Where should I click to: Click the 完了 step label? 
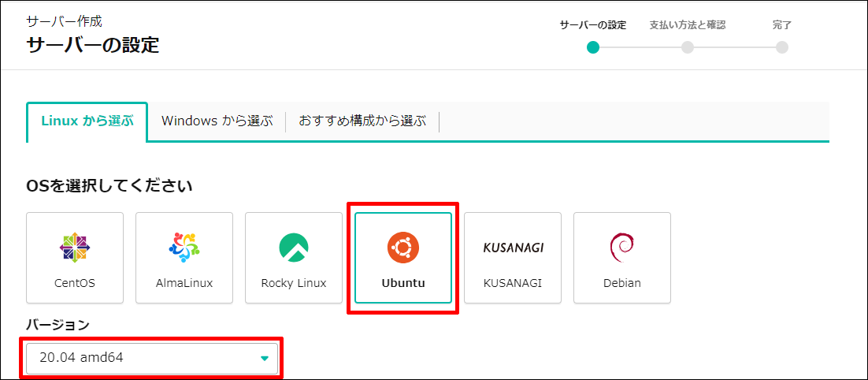782,25
